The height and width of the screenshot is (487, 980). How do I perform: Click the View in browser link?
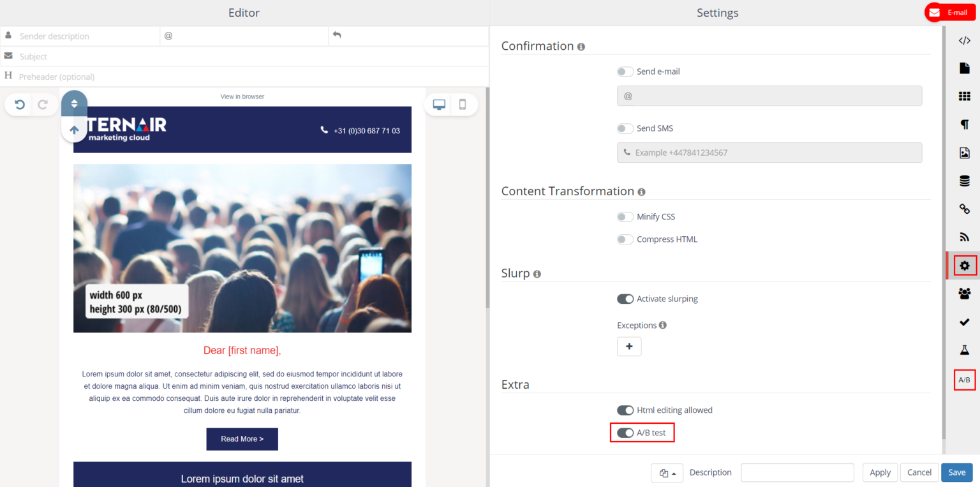(242, 96)
